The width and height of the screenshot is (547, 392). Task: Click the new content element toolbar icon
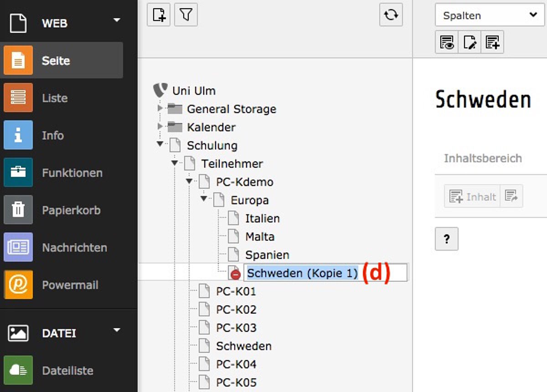coord(492,42)
